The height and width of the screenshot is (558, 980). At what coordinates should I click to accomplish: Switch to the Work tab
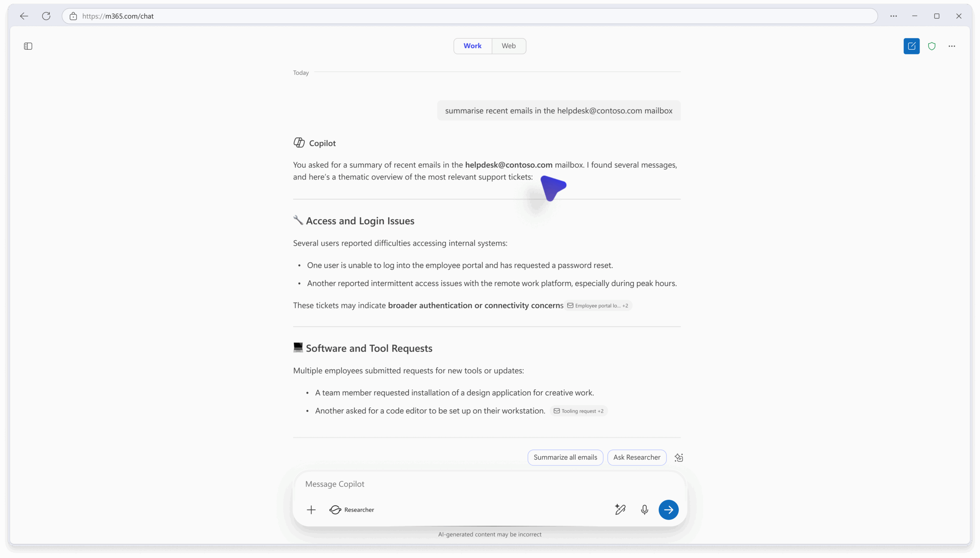pyautogui.click(x=472, y=46)
